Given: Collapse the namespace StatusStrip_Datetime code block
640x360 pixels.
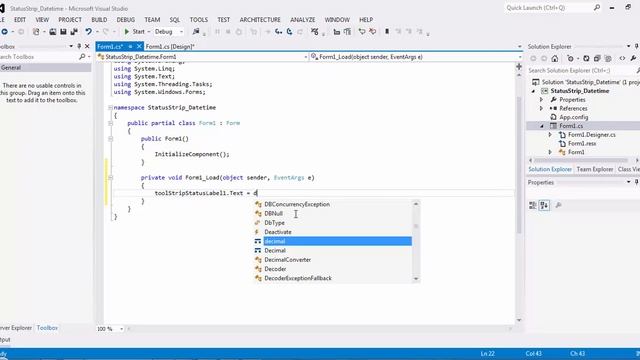Looking at the screenshot, I should 110,108.
